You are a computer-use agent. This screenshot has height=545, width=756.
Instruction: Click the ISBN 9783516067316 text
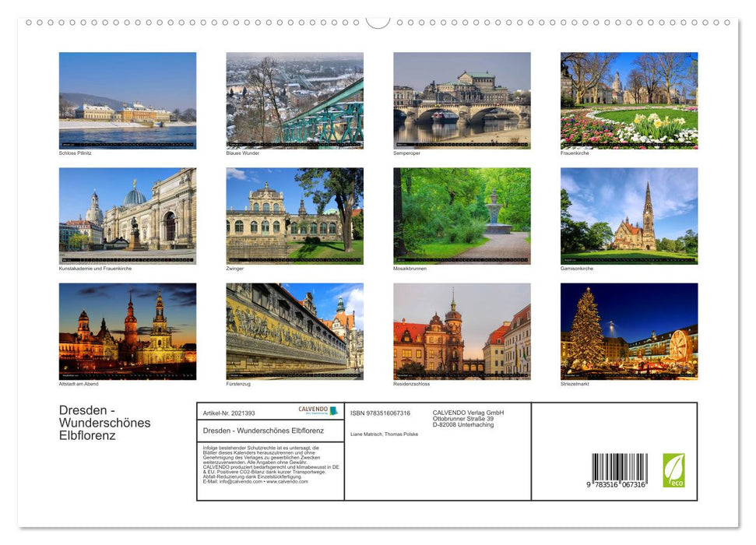(x=380, y=413)
